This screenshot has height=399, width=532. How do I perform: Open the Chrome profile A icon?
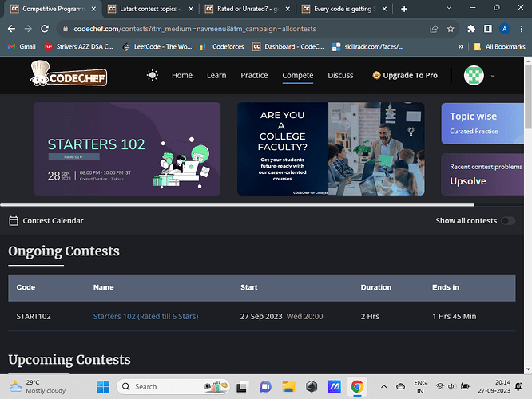coord(505,30)
